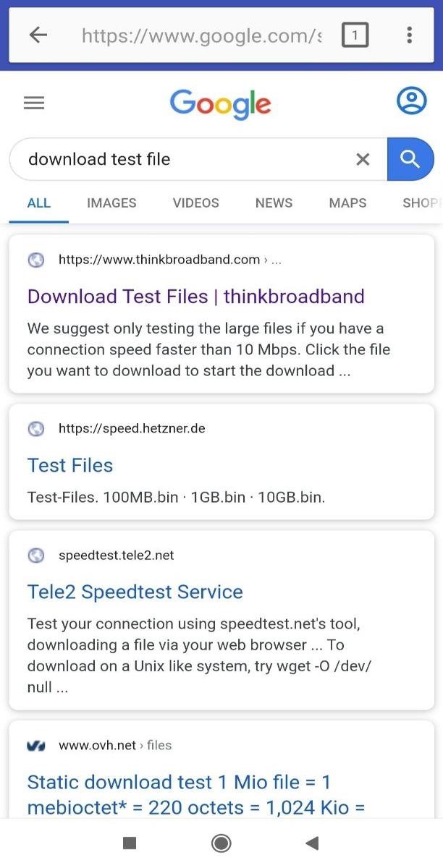This screenshot has height=868, width=443.
Task: Open the Hetzner Test Files result
Action: tap(70, 465)
